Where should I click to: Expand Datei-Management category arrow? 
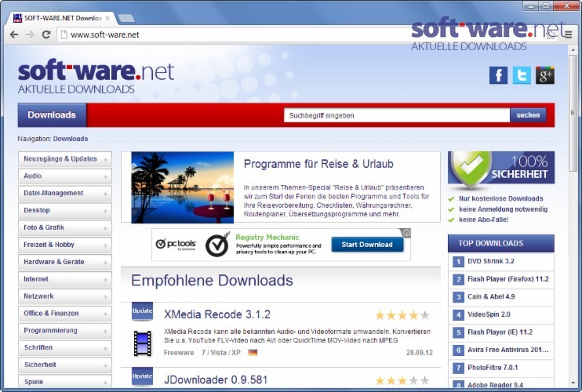105,194
